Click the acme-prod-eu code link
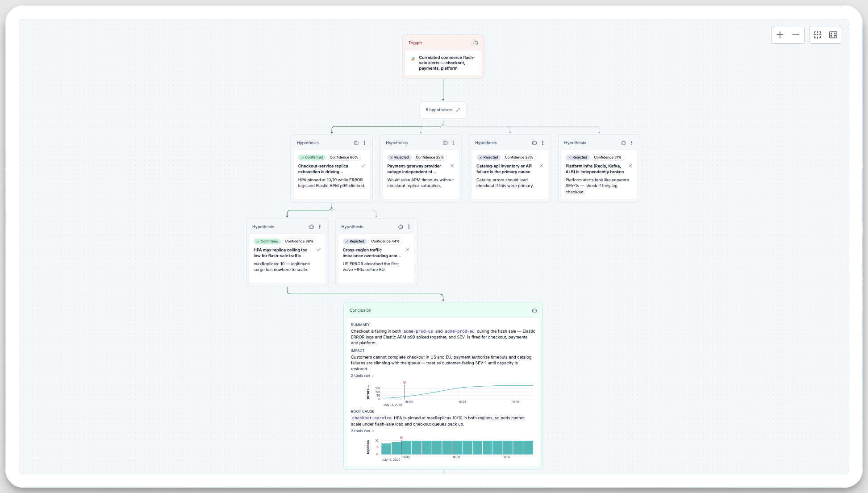 click(460, 331)
